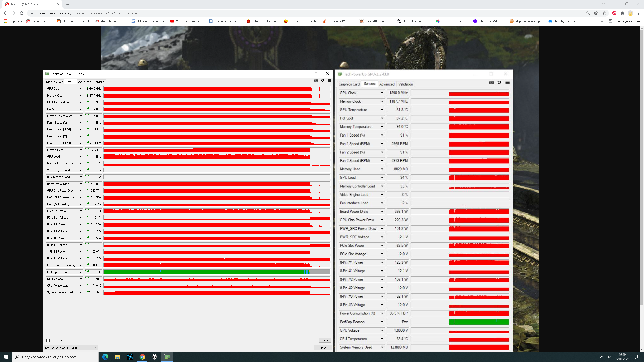The width and height of the screenshot is (644, 362).
Task: Open File Explorer from the taskbar
Action: [117, 357]
